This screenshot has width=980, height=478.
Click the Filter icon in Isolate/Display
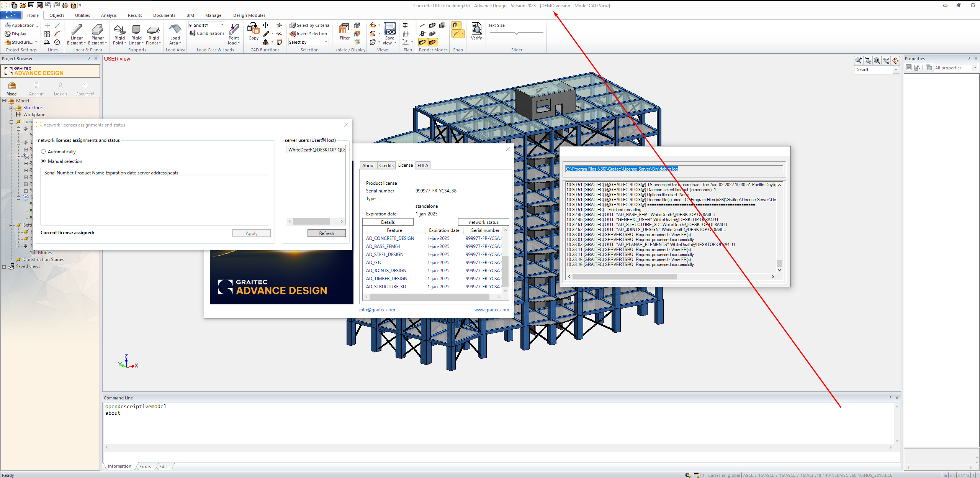(x=344, y=29)
